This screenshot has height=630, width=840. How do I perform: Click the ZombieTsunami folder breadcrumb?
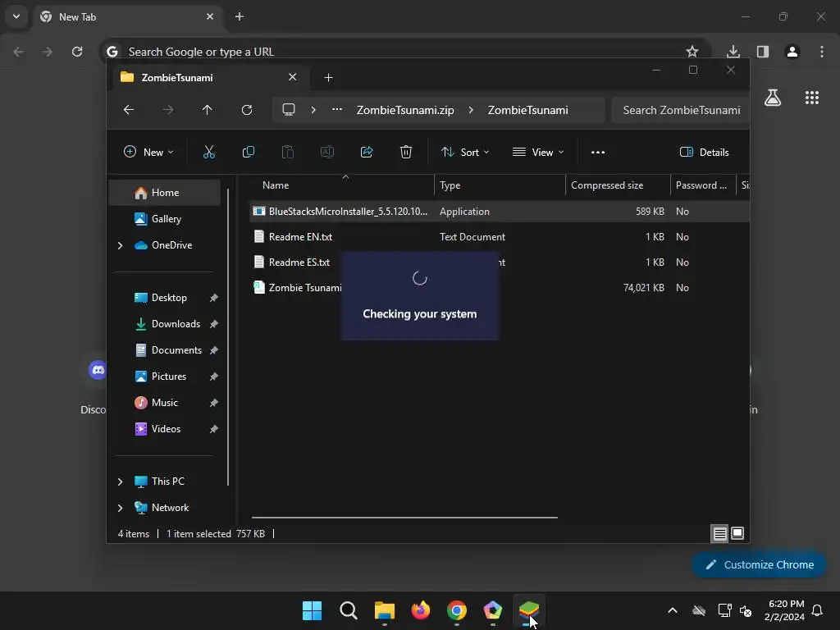[x=527, y=110]
